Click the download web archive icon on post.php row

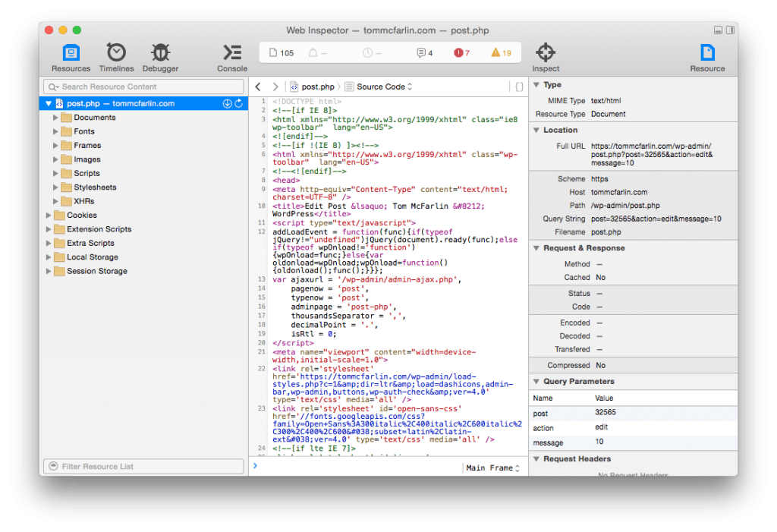click(227, 103)
